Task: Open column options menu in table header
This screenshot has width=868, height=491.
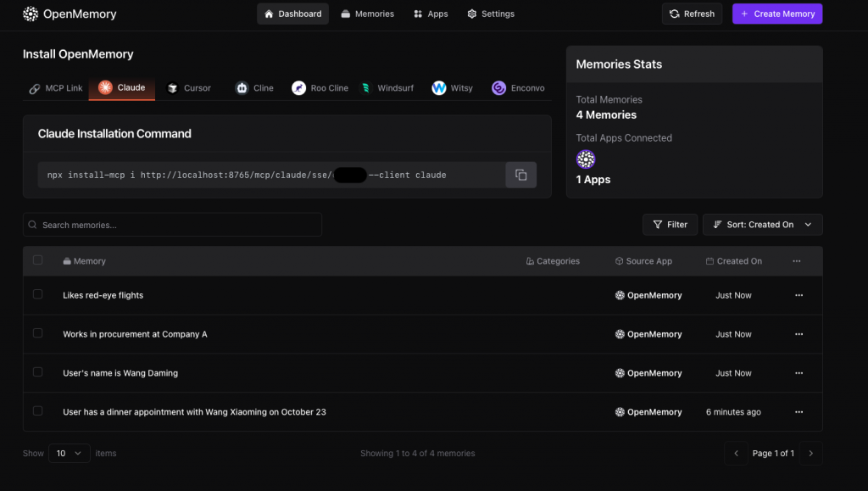Action: [797, 261]
